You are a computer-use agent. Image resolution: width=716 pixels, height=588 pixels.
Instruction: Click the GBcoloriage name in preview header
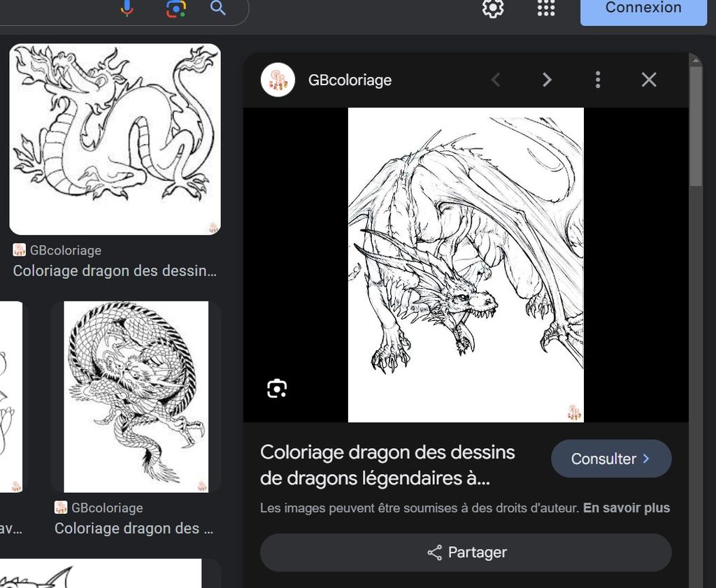coord(350,80)
